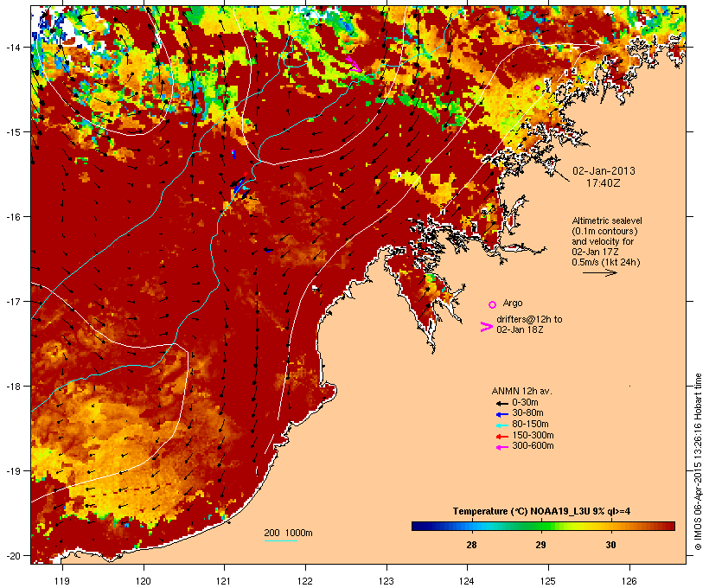Click the IMOS copyright timestamp text
The image size is (709, 588).
click(698, 462)
